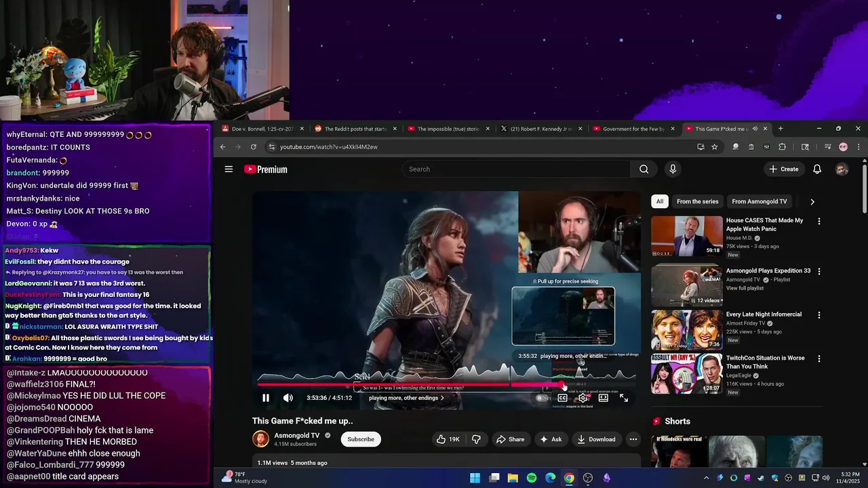
Task: Enter fullscreen mode in the video player
Action: click(x=624, y=398)
